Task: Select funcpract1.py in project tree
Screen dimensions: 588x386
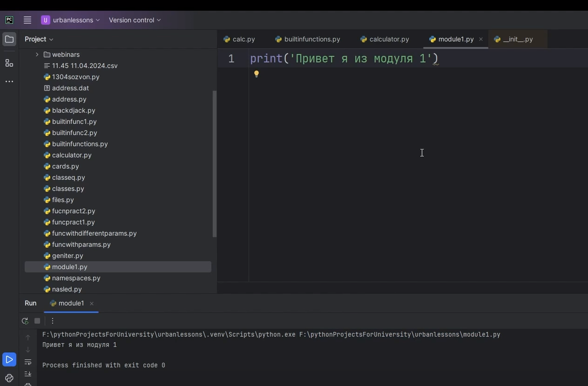Action: click(x=69, y=222)
